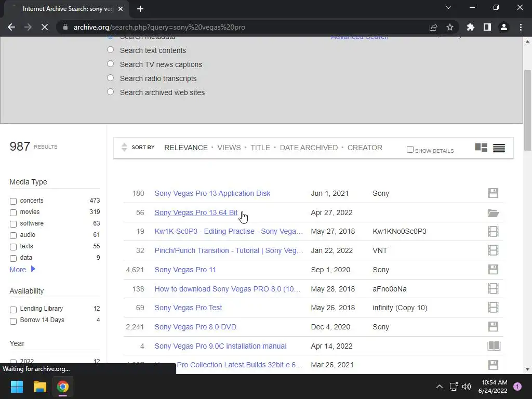This screenshot has width=532, height=399.
Task: Stop loading the page
Action: (45, 27)
